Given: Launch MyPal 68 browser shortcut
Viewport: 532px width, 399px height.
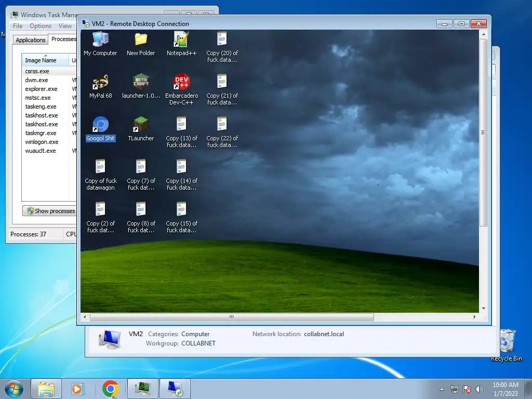Looking at the screenshot, I should (x=100, y=86).
